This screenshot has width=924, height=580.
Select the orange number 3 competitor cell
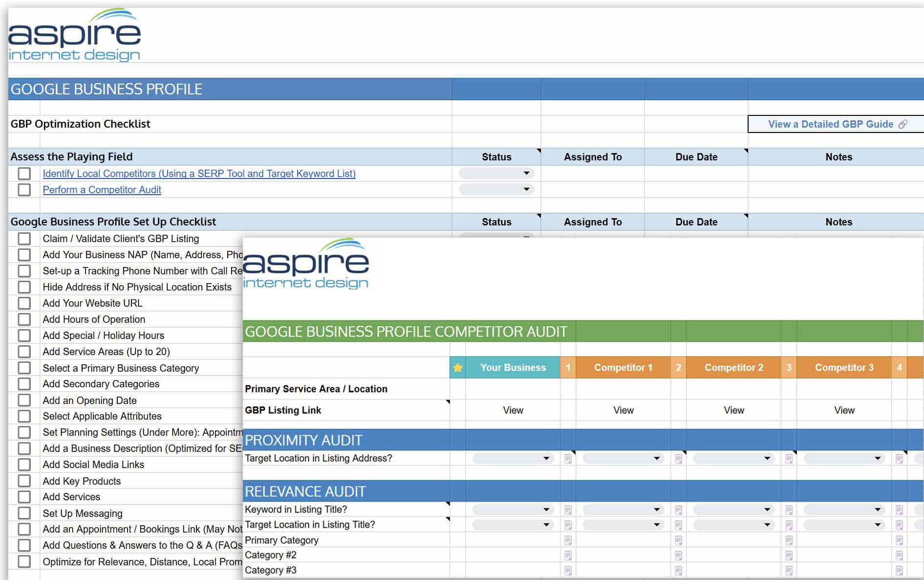(789, 368)
